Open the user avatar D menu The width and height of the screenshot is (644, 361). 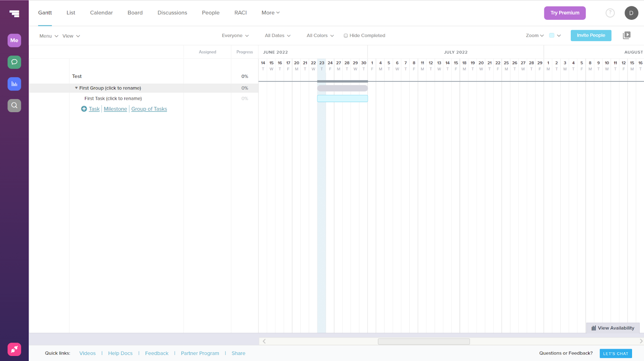631,13
